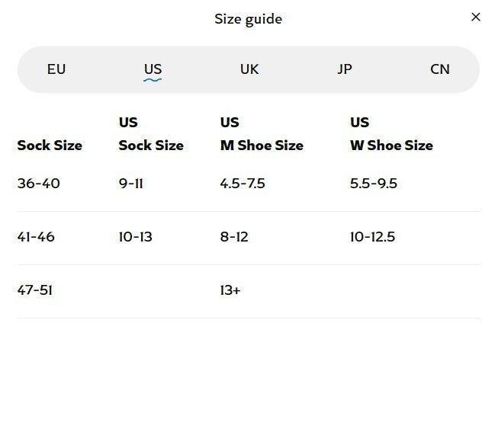Screen dimensions: 482x448
Task: Click the Sock Size column header
Action: click(50, 146)
